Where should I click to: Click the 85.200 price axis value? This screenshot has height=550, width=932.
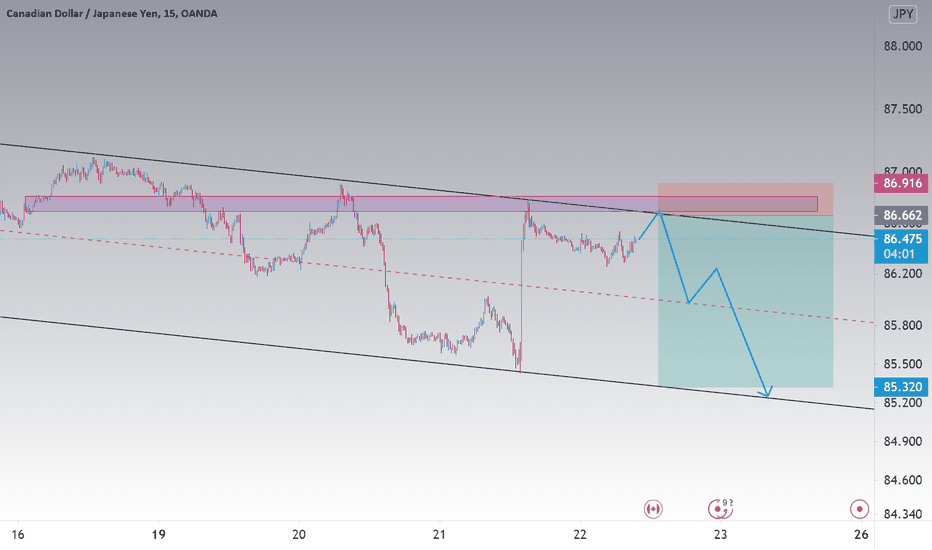902,403
